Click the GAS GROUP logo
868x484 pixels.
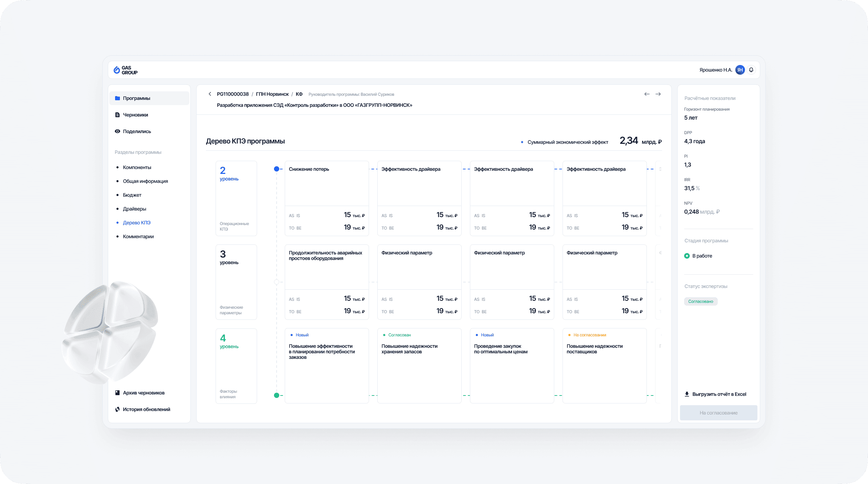(126, 70)
